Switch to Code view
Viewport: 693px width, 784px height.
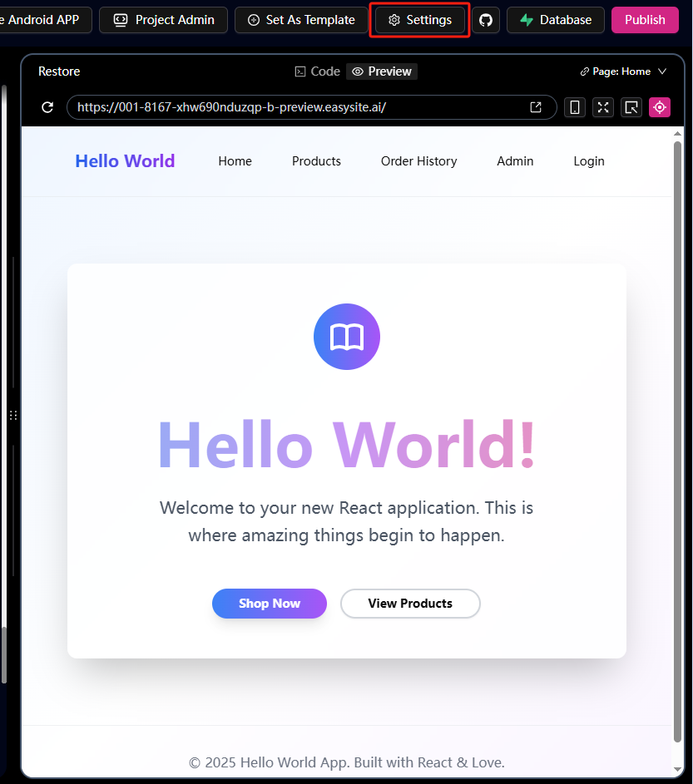click(x=317, y=71)
